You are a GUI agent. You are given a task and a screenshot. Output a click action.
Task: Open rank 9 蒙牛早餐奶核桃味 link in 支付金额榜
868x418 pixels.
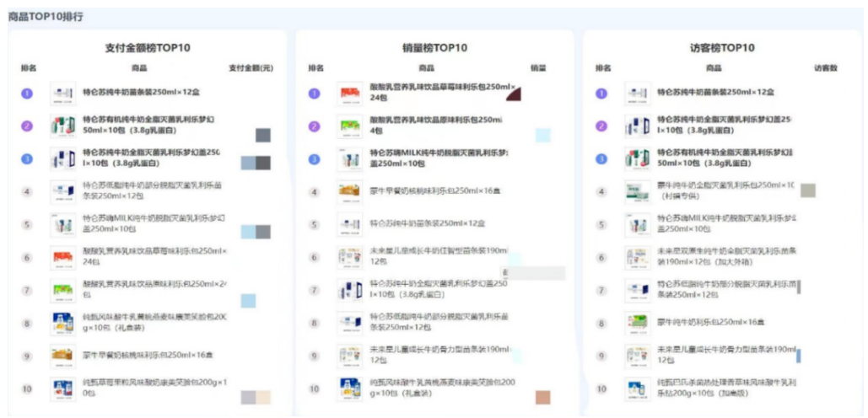coord(148,355)
